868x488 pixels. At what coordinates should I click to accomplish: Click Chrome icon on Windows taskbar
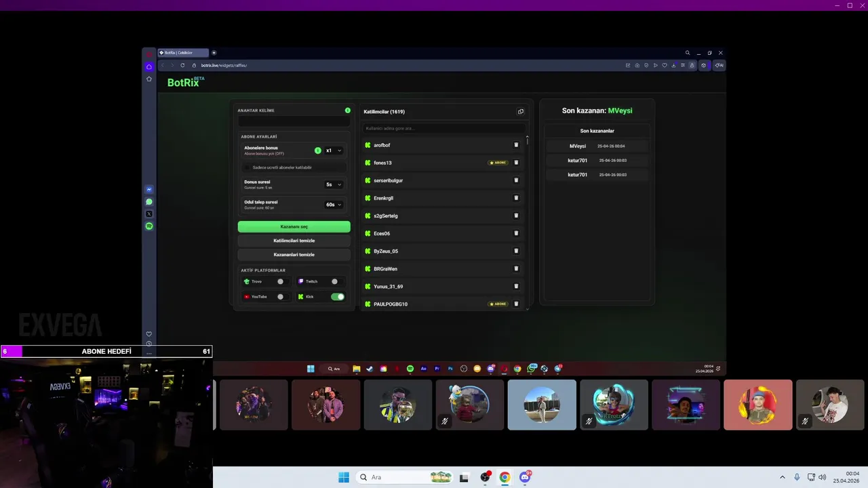tap(505, 477)
